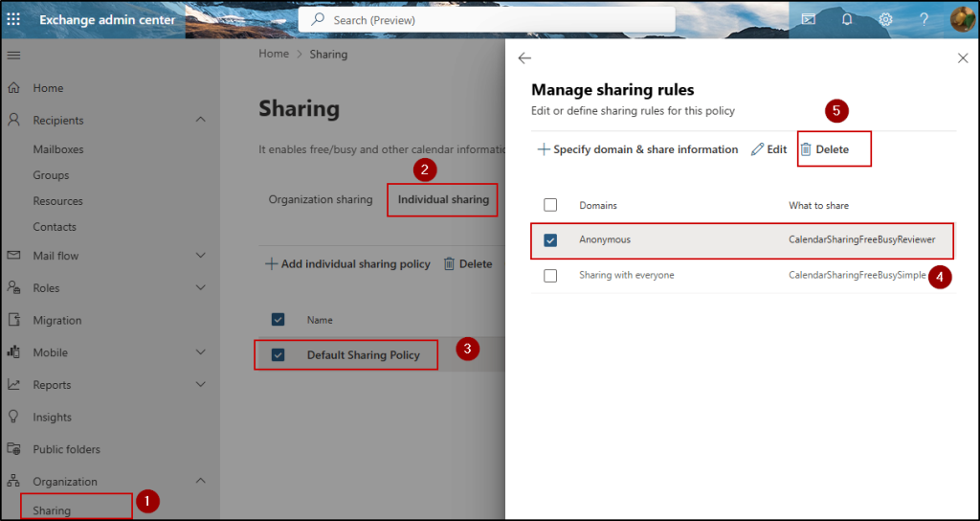Image resolution: width=980 pixels, height=521 pixels.
Task: Select the Individual sharing tab
Action: (x=443, y=200)
